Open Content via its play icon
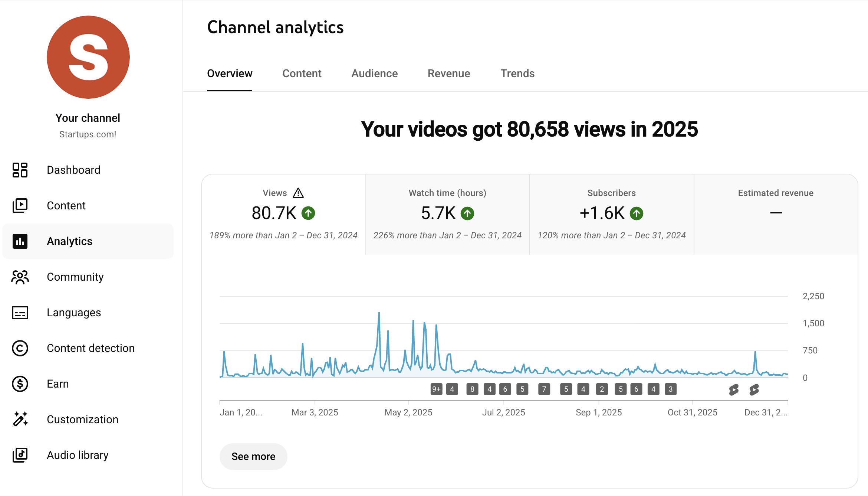The height and width of the screenshot is (496, 868). [x=20, y=206]
